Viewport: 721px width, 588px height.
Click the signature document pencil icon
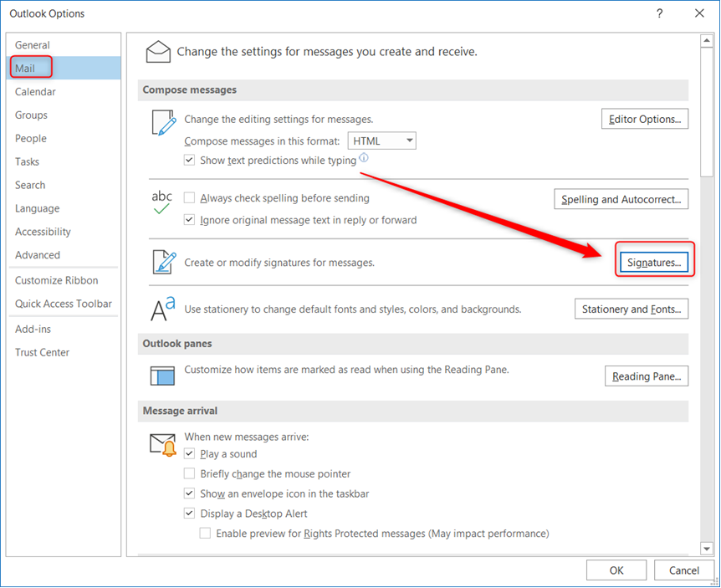pos(164,262)
